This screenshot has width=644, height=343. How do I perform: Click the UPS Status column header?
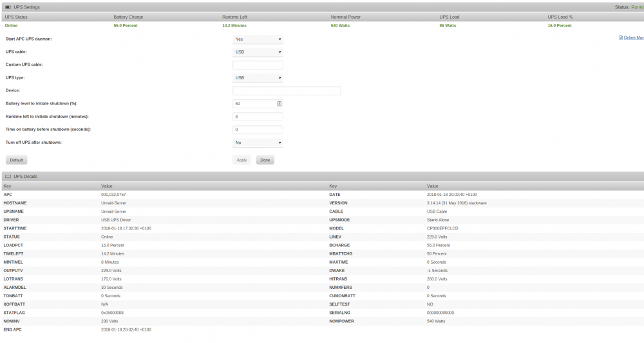click(16, 17)
